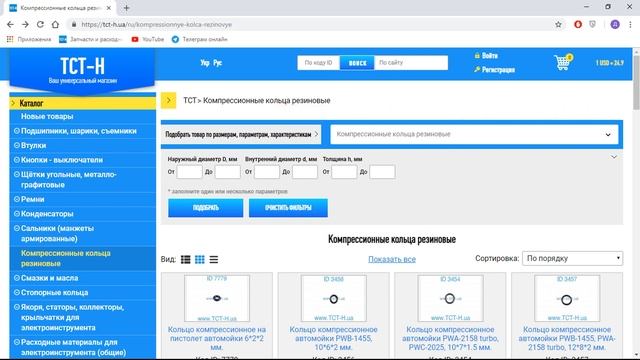This screenshot has width=640, height=360.
Task: Focus Толщина 'От' field
Action: pyautogui.click(x=344, y=172)
